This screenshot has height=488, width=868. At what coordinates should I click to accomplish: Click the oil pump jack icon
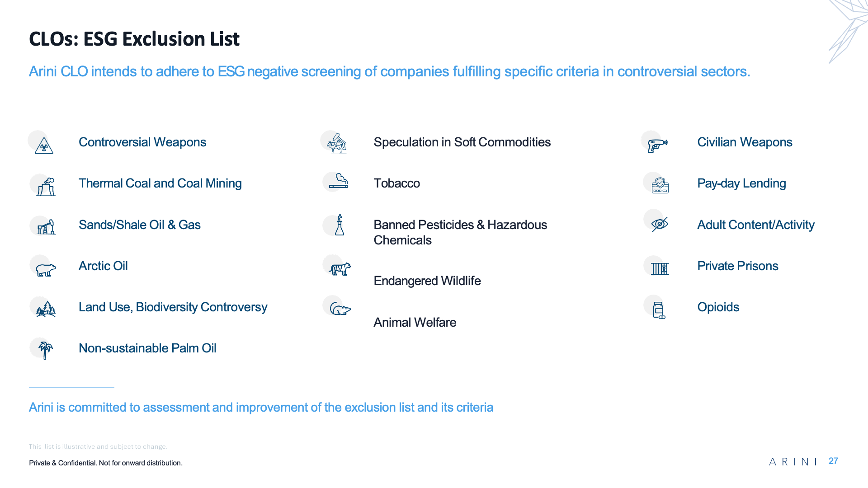pos(46,227)
